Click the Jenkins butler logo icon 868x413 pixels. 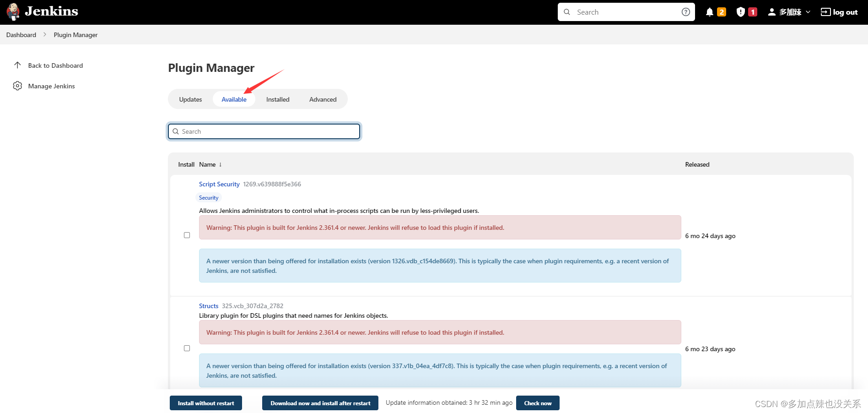pos(13,12)
